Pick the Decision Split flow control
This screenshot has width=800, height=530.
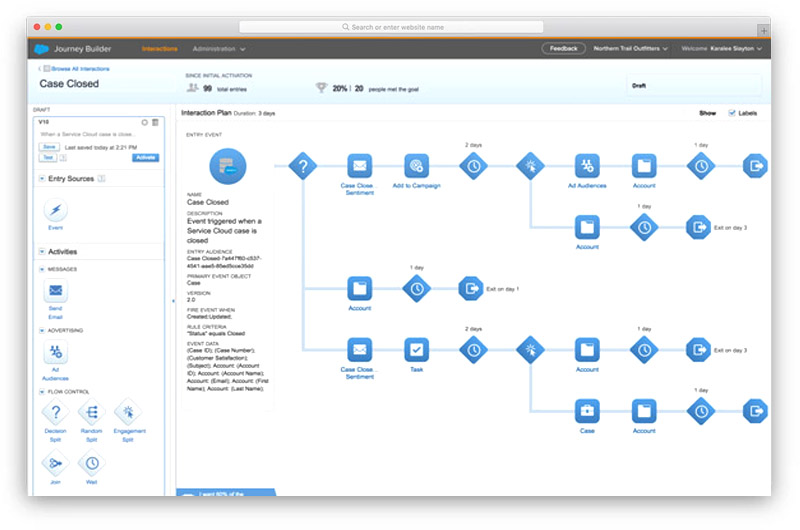pos(57,411)
